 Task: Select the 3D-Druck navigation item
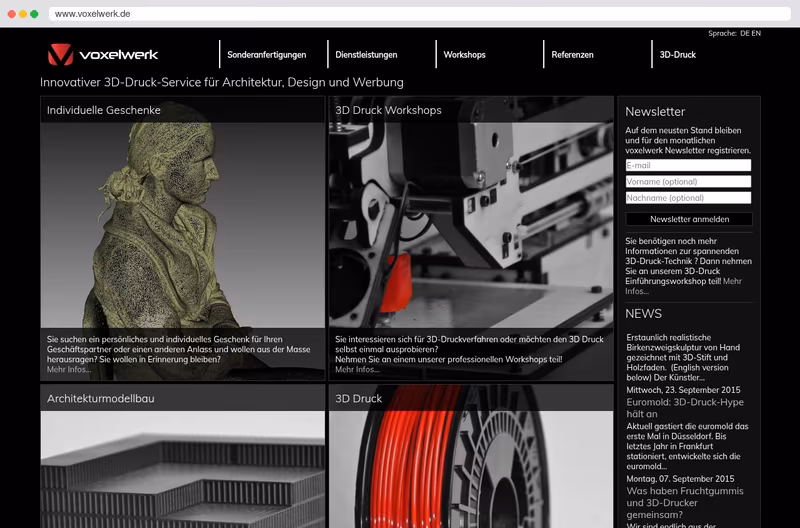pyautogui.click(x=677, y=55)
